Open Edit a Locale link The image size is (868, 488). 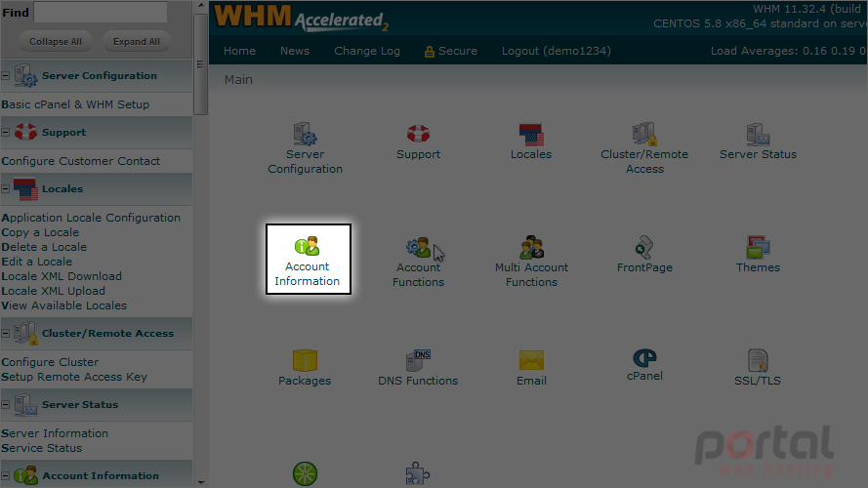[x=36, y=262]
